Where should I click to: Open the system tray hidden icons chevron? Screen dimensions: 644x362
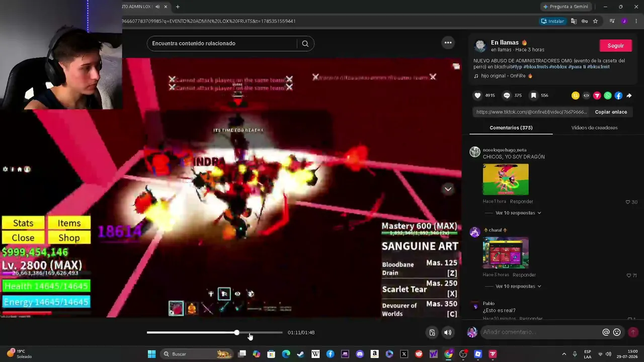click(563, 354)
